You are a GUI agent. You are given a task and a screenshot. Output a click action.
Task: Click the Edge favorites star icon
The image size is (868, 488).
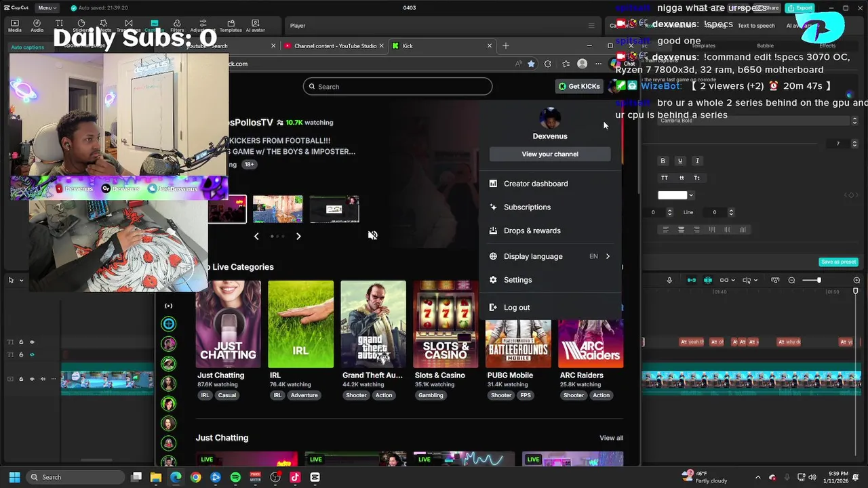(x=531, y=64)
